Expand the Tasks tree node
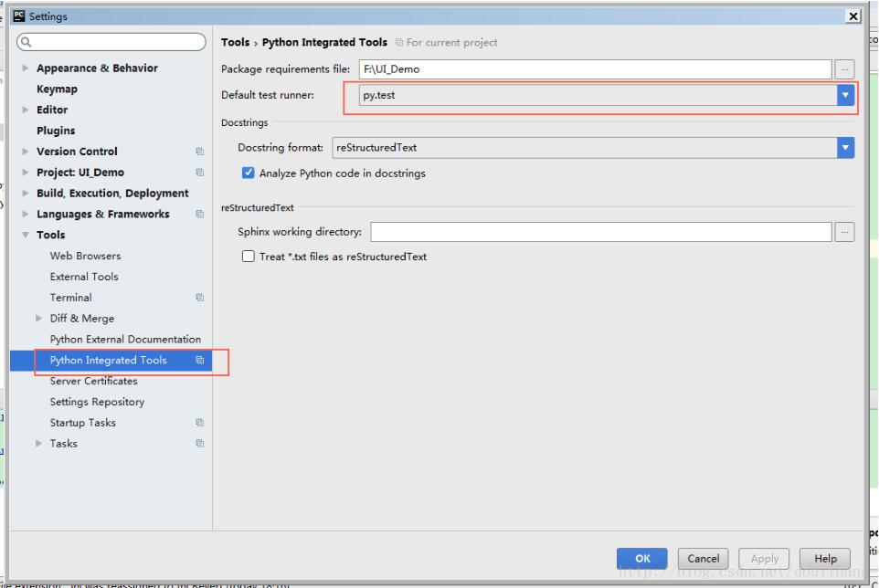This screenshot has height=588, width=879. click(37, 444)
